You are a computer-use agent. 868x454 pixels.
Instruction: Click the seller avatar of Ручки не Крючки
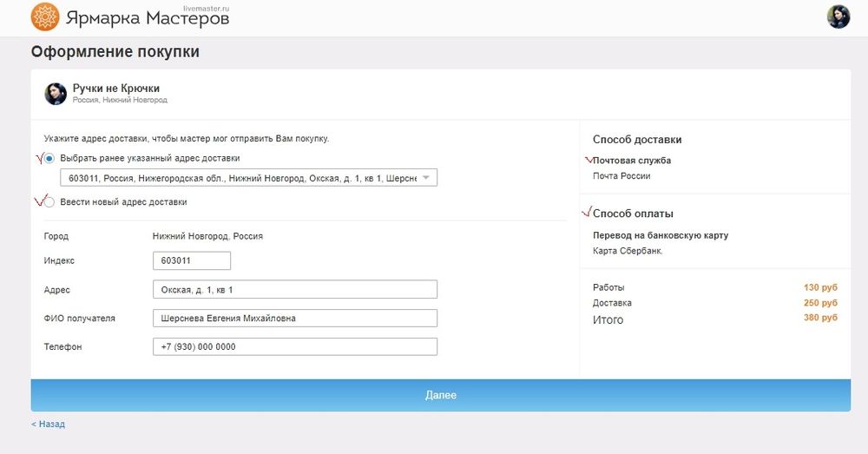[x=56, y=94]
